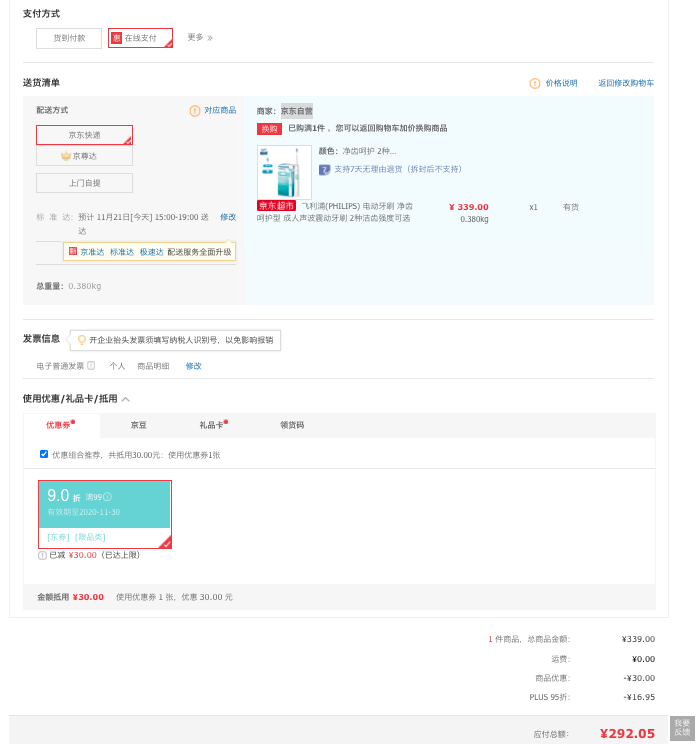
Task: Click the ¥339.00 product price
Action: pyautogui.click(x=469, y=207)
